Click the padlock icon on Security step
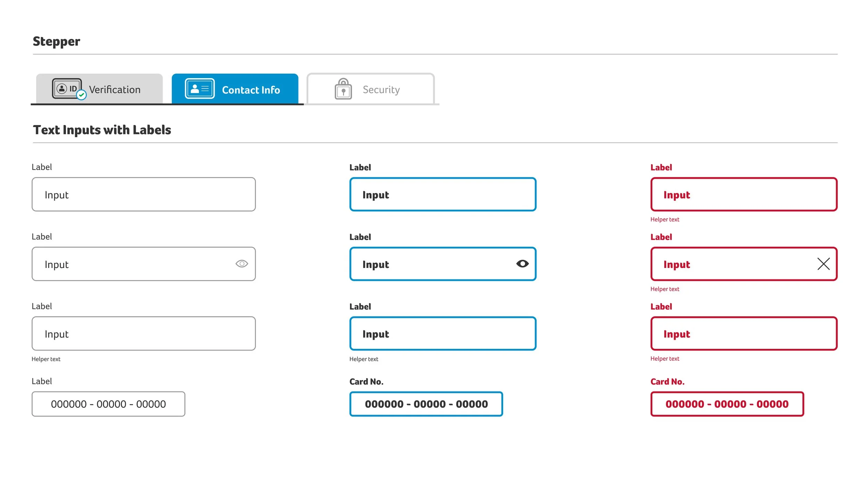868x488 pixels. 343,89
